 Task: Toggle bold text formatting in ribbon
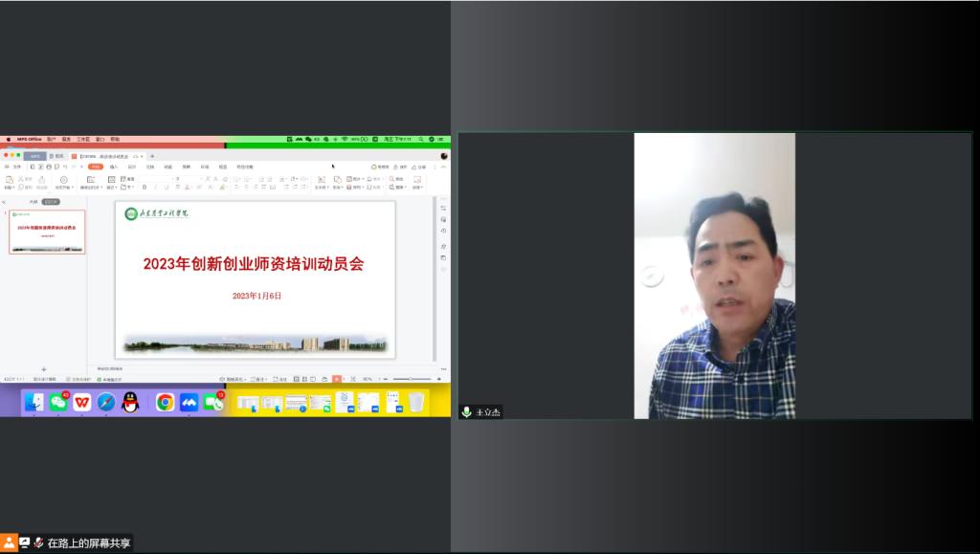[x=145, y=188]
